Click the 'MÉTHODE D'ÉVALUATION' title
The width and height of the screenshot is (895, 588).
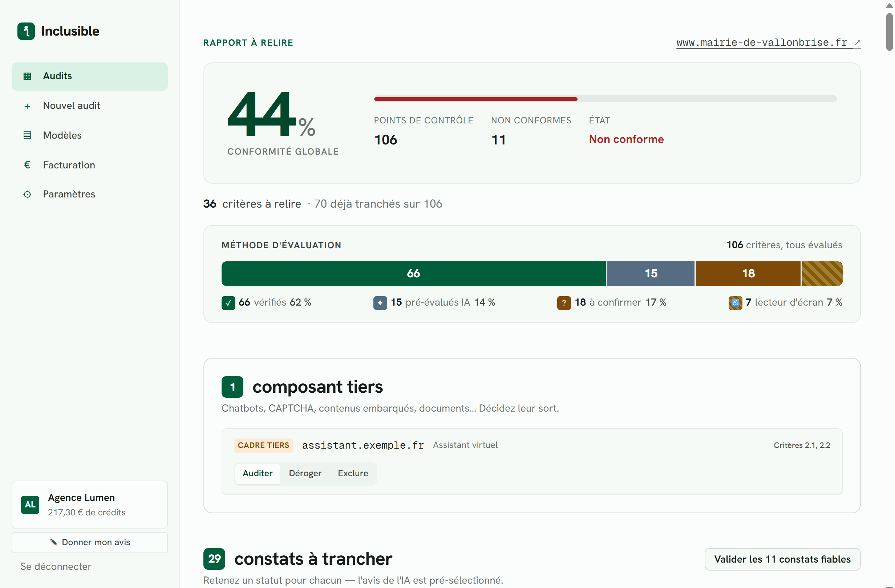[281, 245]
